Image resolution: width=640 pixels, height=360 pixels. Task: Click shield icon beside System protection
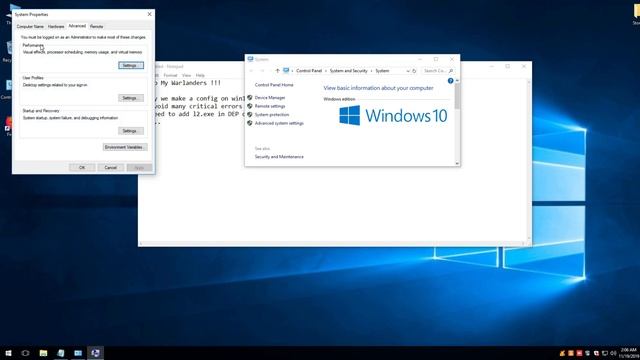250,115
